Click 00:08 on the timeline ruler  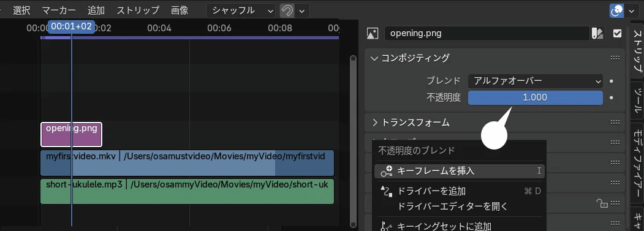pos(280,28)
